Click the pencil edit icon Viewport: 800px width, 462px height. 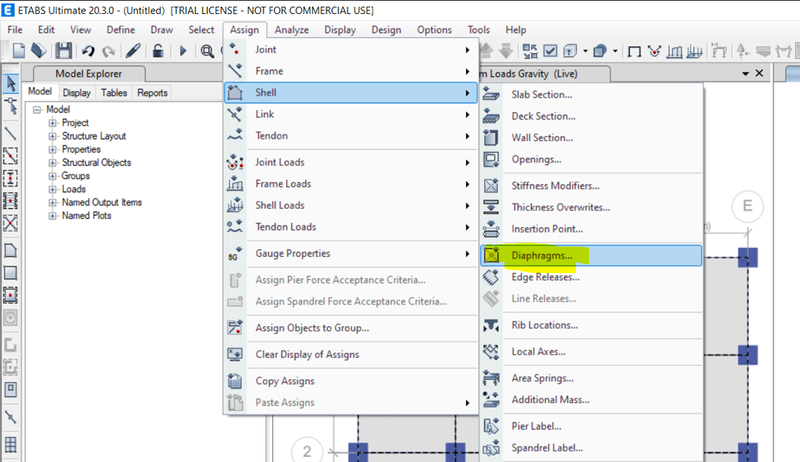[x=133, y=50]
